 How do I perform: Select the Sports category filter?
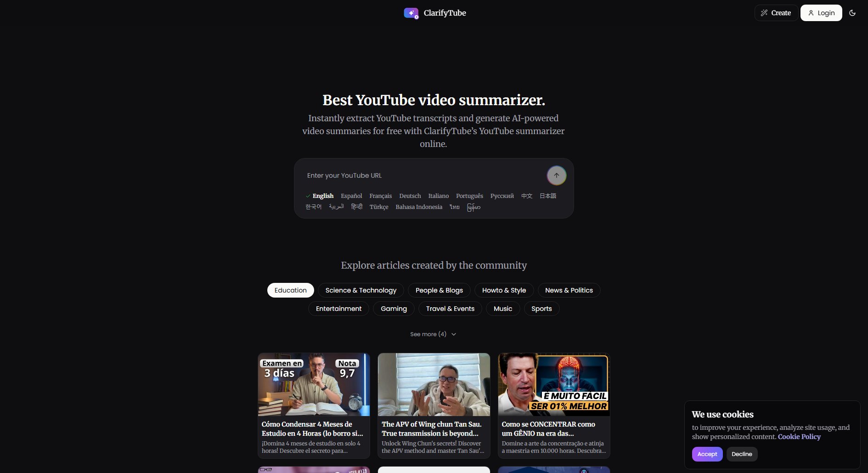pos(541,308)
